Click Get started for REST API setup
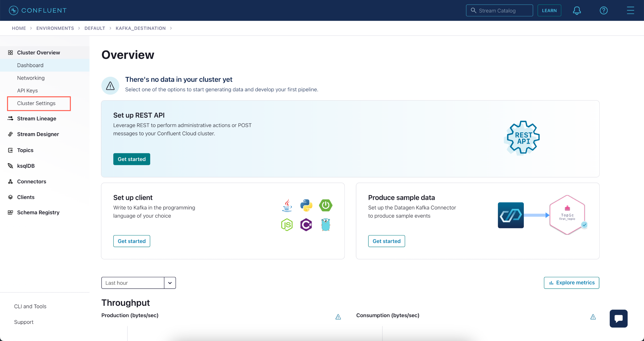The width and height of the screenshot is (644, 341). 132,159
